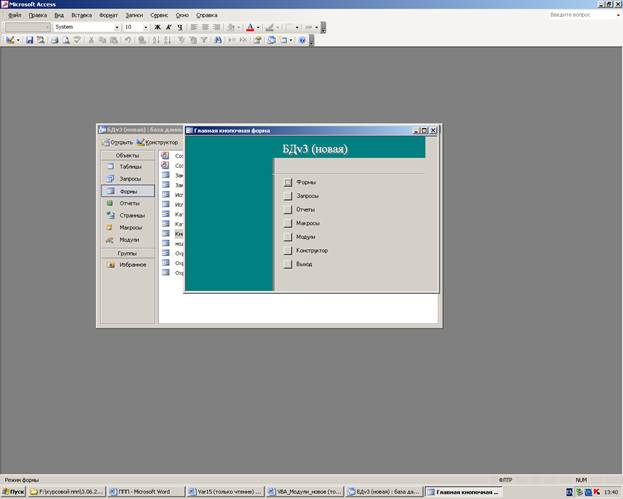Open Отчеты in the objects sidebar
The image size is (623, 499).
pos(129,203)
